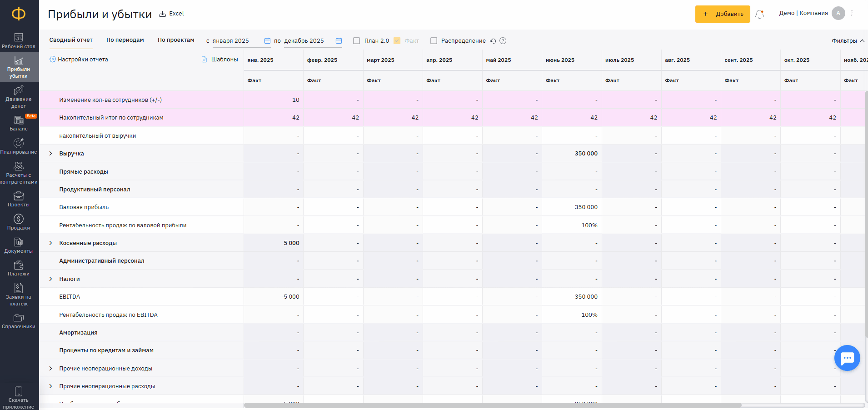The width and height of the screenshot is (868, 410).
Task: Click the Административный персонал row label
Action: click(x=102, y=261)
